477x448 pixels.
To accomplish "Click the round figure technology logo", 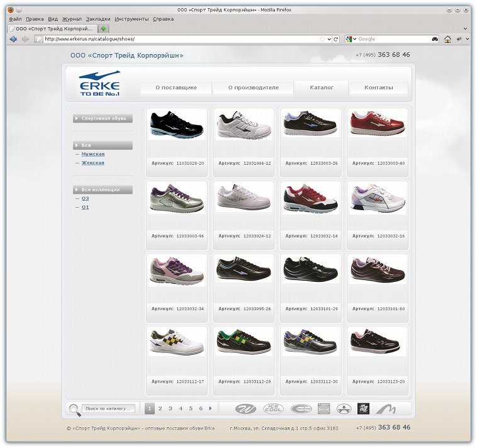I will click(344, 409).
